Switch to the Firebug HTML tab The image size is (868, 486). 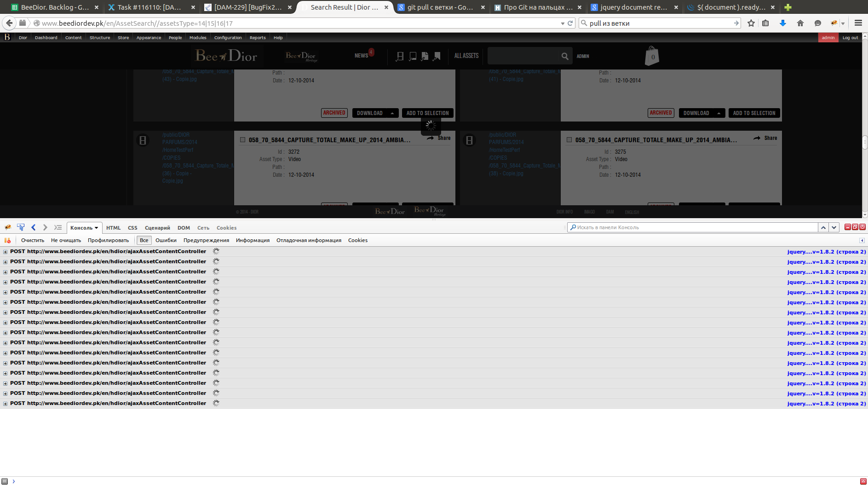click(x=113, y=228)
